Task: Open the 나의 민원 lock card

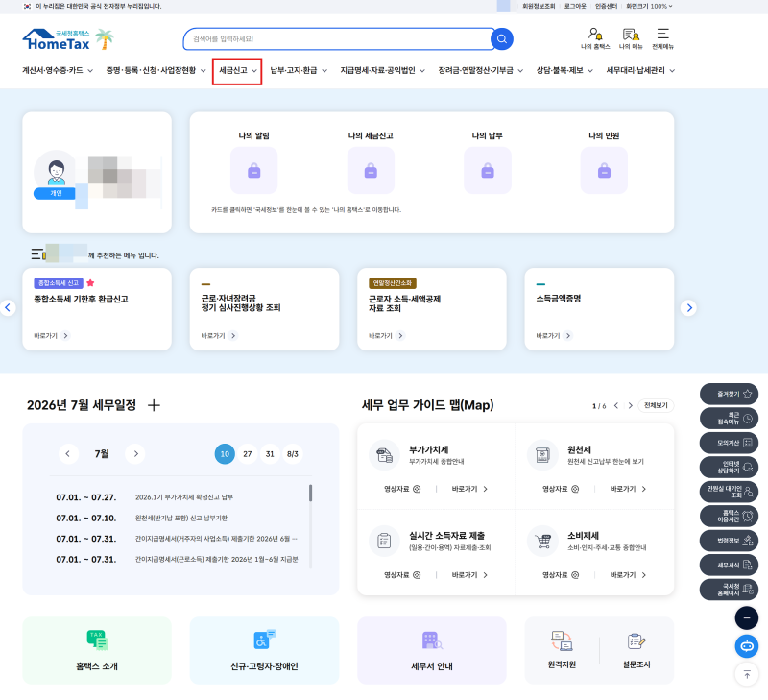Action: pos(604,171)
